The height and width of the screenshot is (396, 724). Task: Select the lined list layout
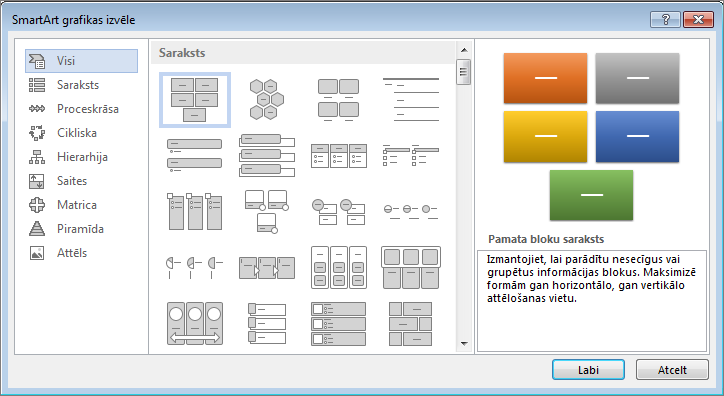tap(410, 100)
